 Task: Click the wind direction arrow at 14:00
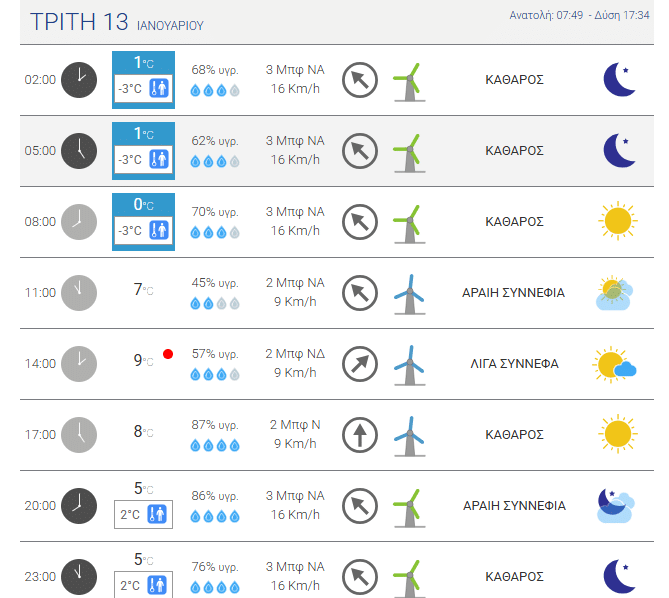pos(359,364)
